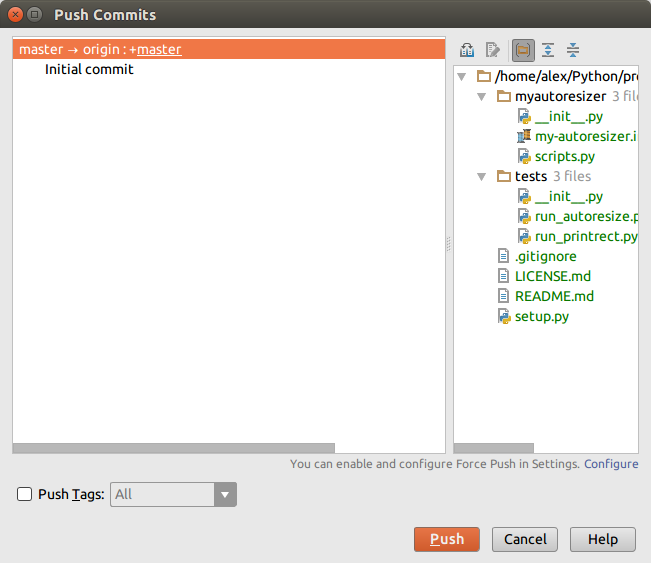The width and height of the screenshot is (651, 563).
Task: Select the my-autoresizer file icon
Action: (524, 136)
